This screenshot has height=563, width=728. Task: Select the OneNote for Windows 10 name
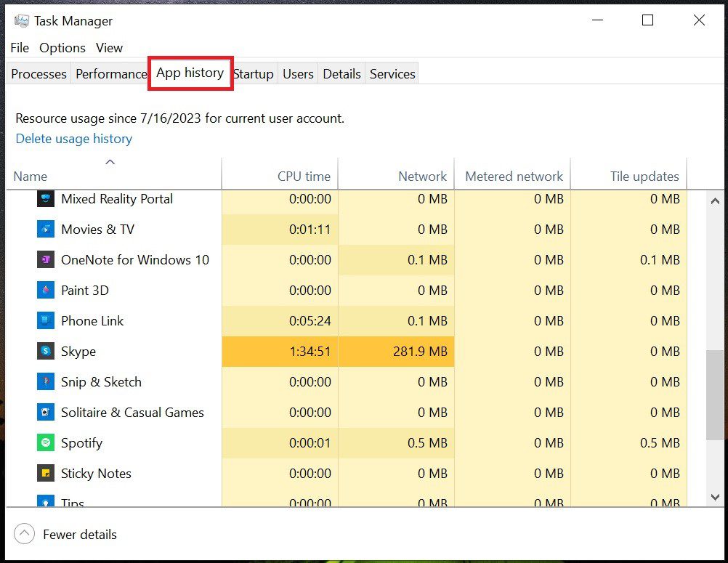135,260
